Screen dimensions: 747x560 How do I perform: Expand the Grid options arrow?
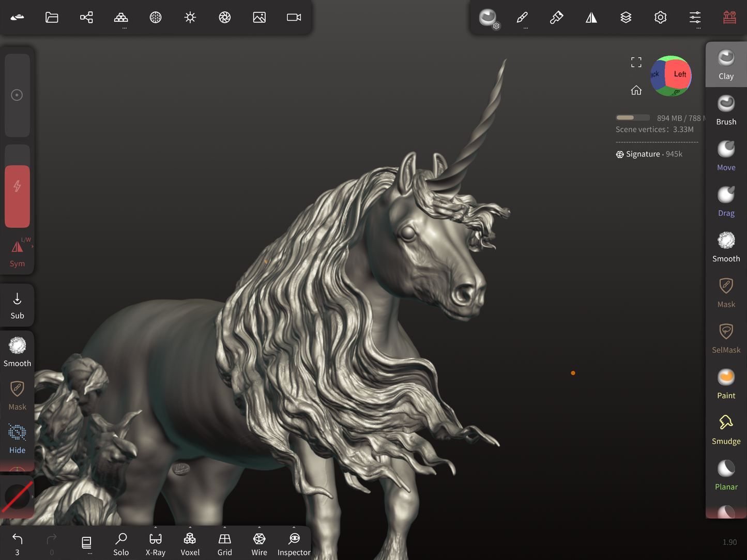pos(224,528)
